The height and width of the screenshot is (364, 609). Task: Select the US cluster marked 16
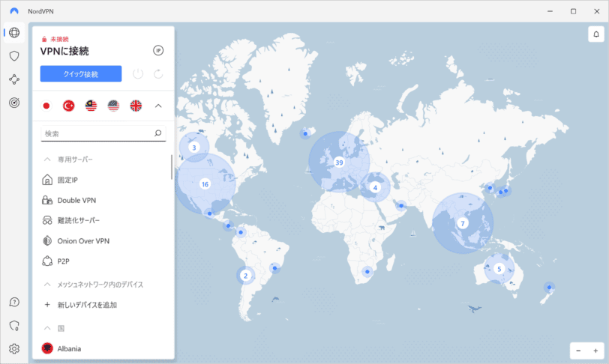(205, 184)
